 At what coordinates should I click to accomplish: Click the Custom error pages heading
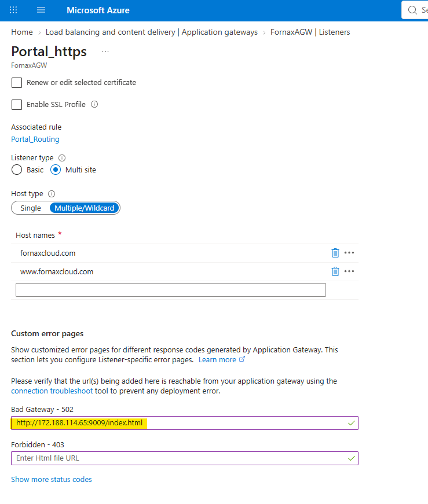[47, 334]
